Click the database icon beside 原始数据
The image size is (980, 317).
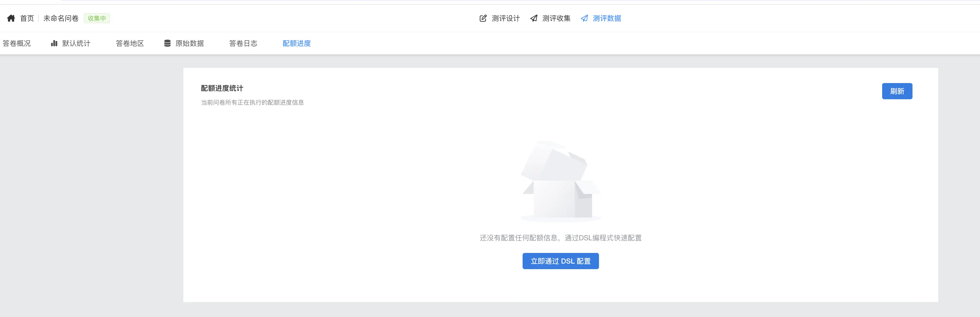point(167,44)
